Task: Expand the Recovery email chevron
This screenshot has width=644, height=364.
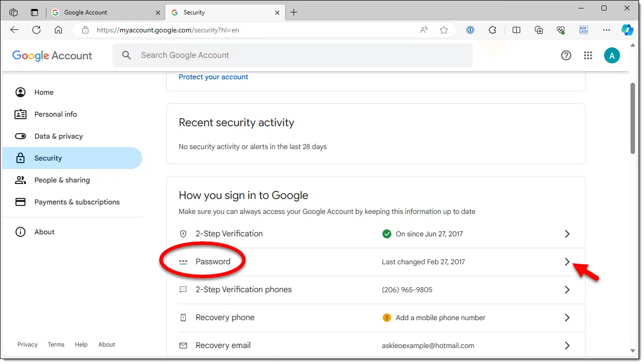Action: [567, 346]
